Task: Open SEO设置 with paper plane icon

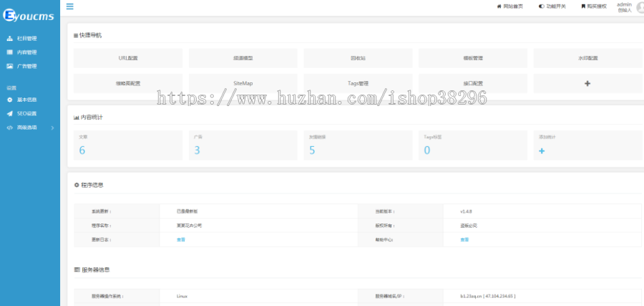Action: point(26,113)
